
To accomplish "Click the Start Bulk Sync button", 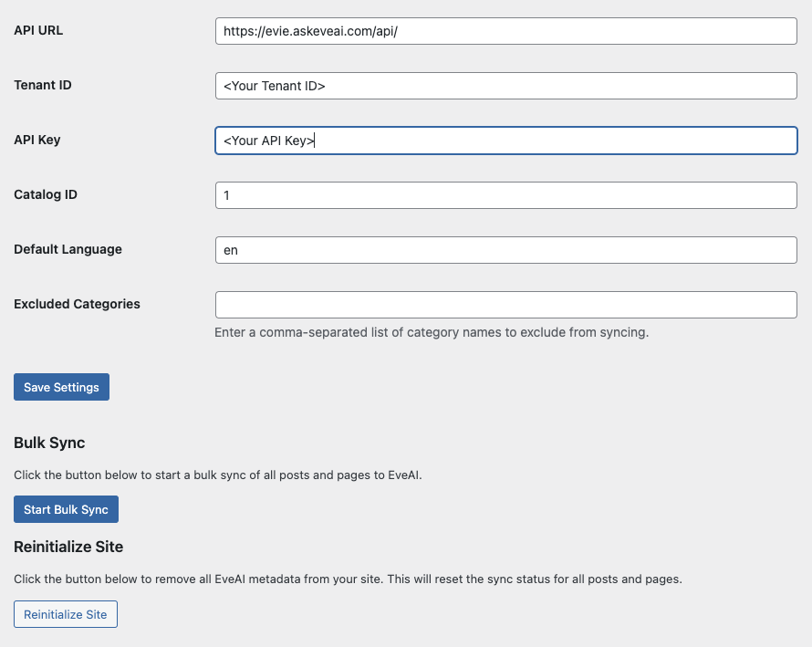I will [x=66, y=509].
